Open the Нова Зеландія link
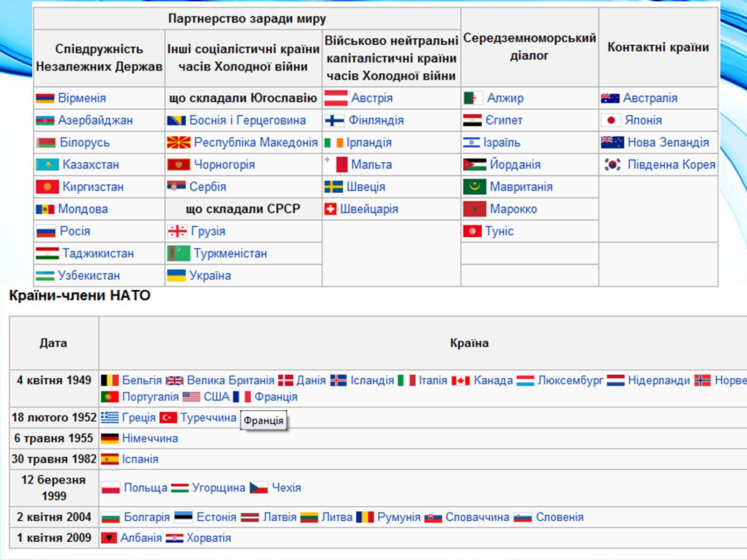Image resolution: width=747 pixels, height=560 pixels. pyautogui.click(x=668, y=142)
